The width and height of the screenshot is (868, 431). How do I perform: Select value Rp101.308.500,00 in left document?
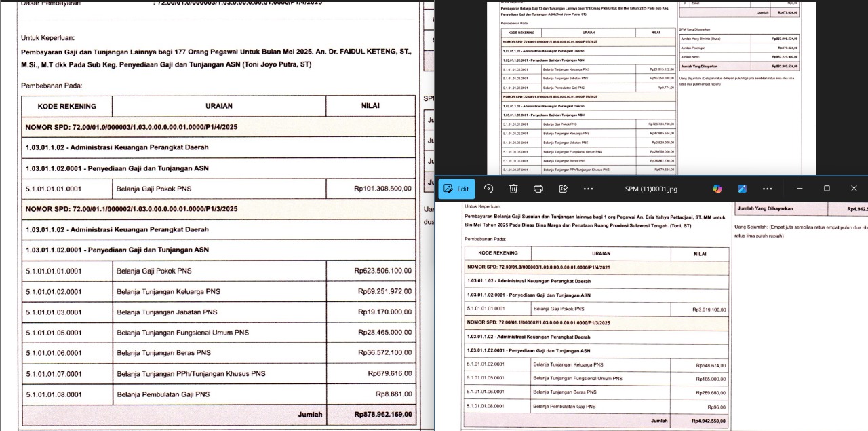[382, 189]
